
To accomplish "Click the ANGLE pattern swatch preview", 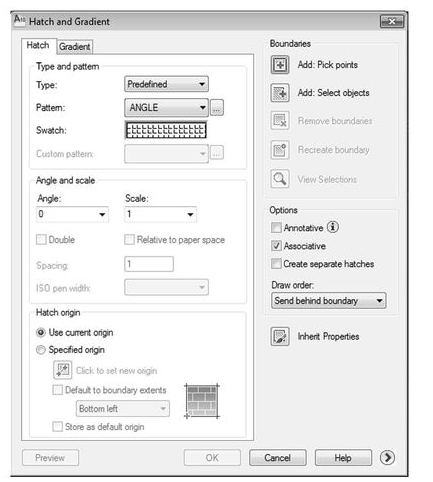I will coord(166,130).
